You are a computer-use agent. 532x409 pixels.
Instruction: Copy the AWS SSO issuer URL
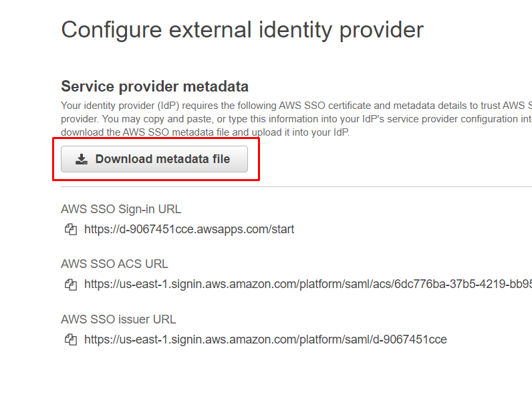(x=70, y=339)
